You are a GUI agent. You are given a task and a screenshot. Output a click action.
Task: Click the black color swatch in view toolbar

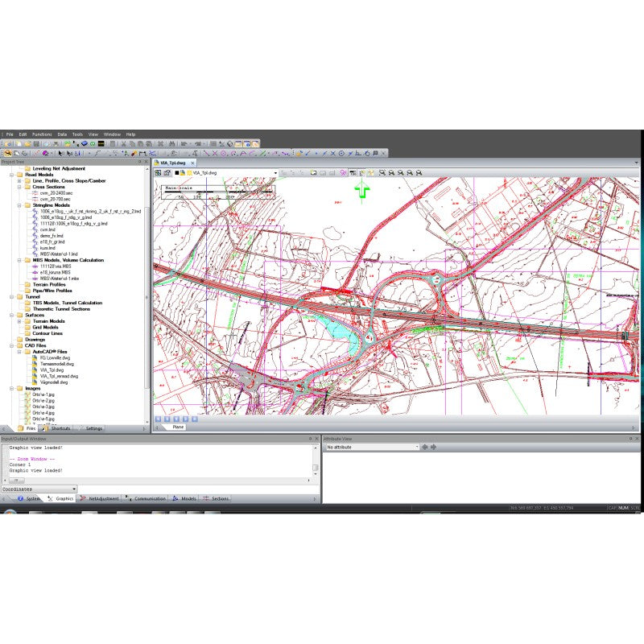pyautogui.click(x=175, y=173)
